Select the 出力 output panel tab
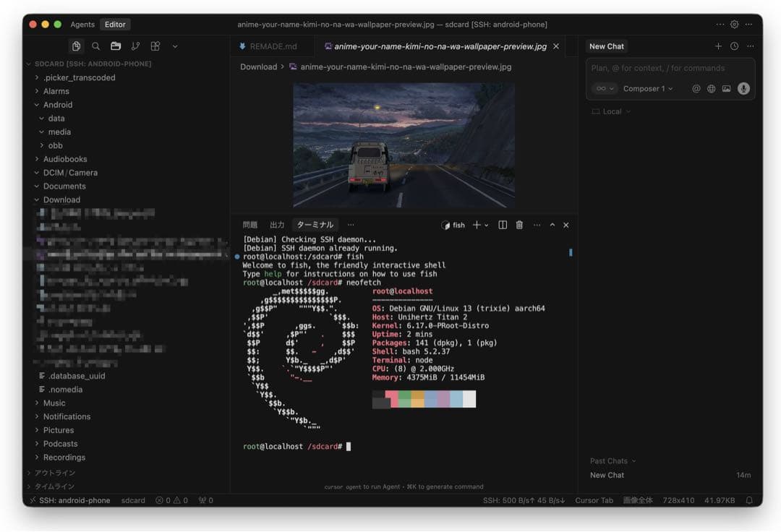 [x=277, y=226]
